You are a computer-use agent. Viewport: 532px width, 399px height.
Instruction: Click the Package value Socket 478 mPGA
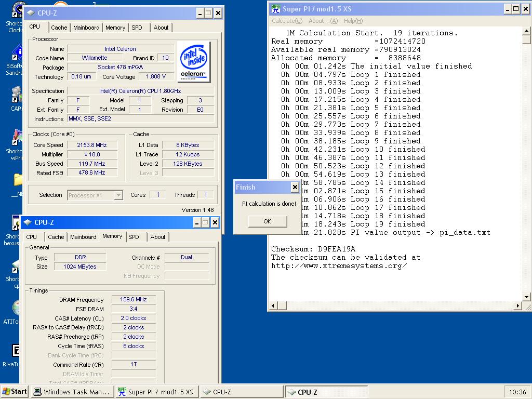121,67
